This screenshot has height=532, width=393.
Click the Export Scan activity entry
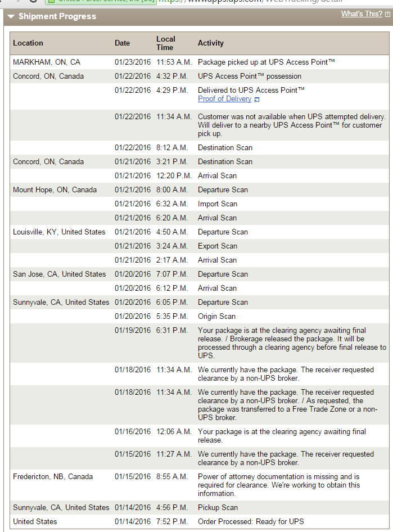218,246
